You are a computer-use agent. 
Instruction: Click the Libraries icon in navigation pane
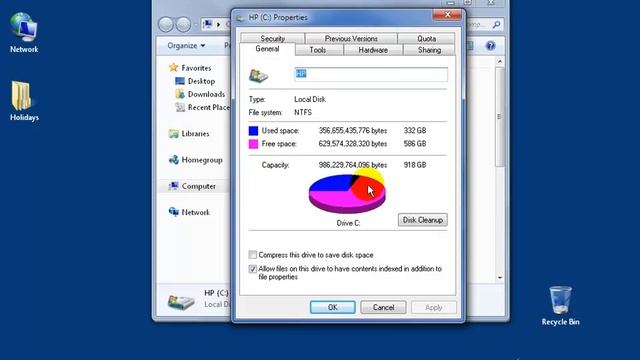tap(173, 133)
